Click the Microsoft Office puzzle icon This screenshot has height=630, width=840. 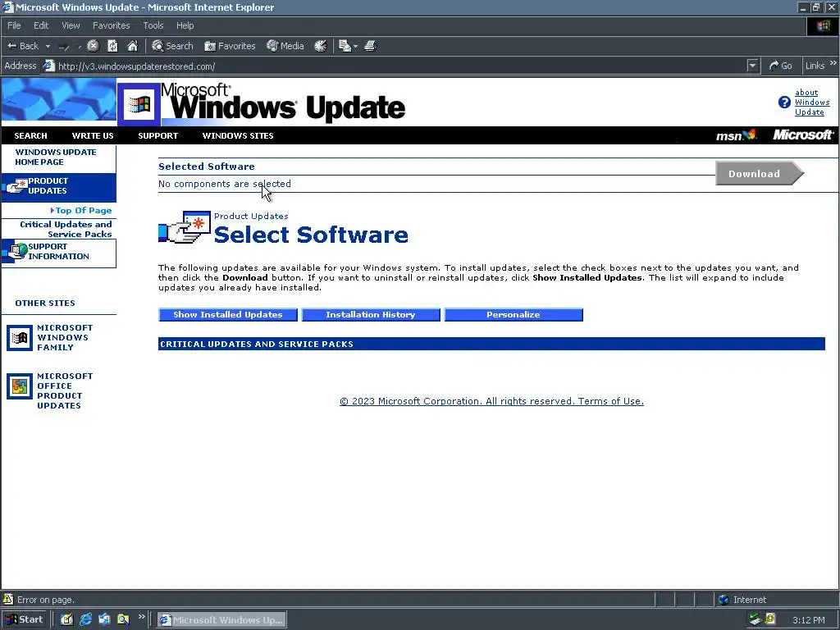coord(20,386)
